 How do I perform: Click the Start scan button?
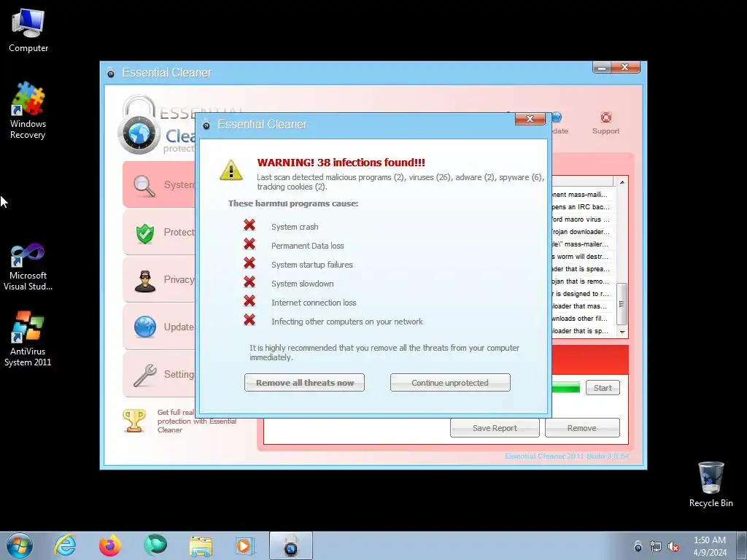pyautogui.click(x=603, y=388)
